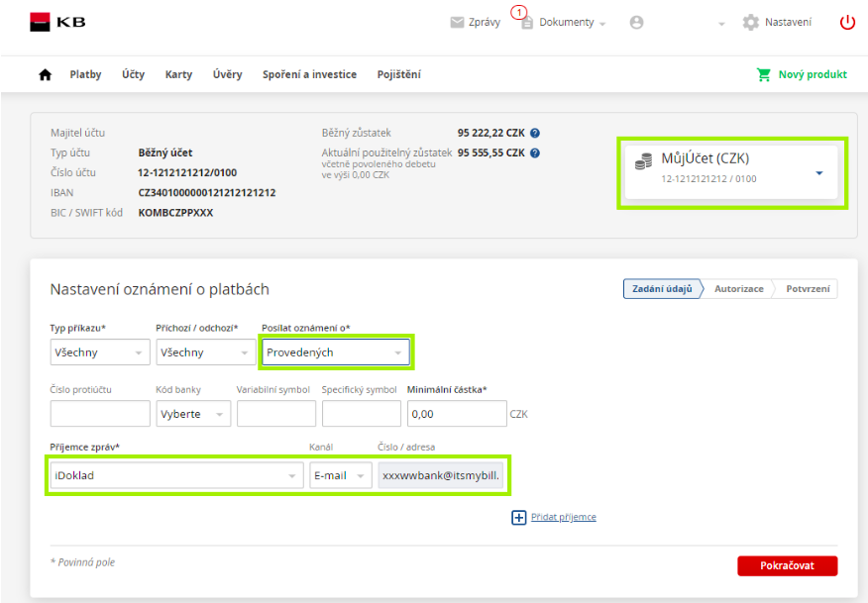This screenshot has width=868, height=603.
Task: Click the notification badge showing 1
Action: (x=518, y=12)
